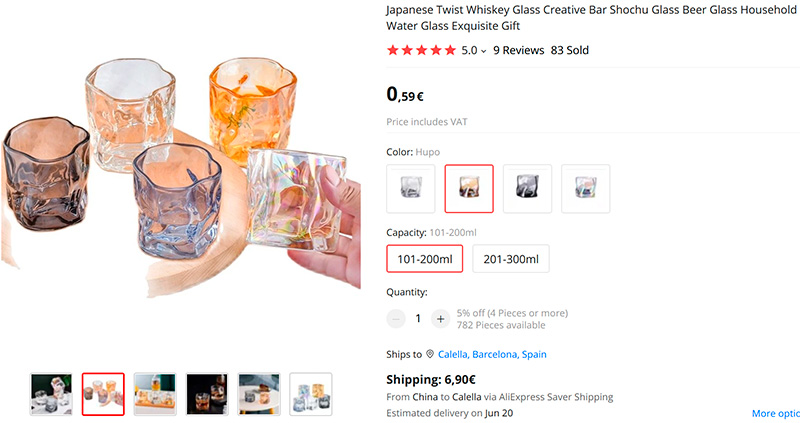Choose the iridescent rainbow glass color option
The image size is (800, 423).
[x=585, y=189]
